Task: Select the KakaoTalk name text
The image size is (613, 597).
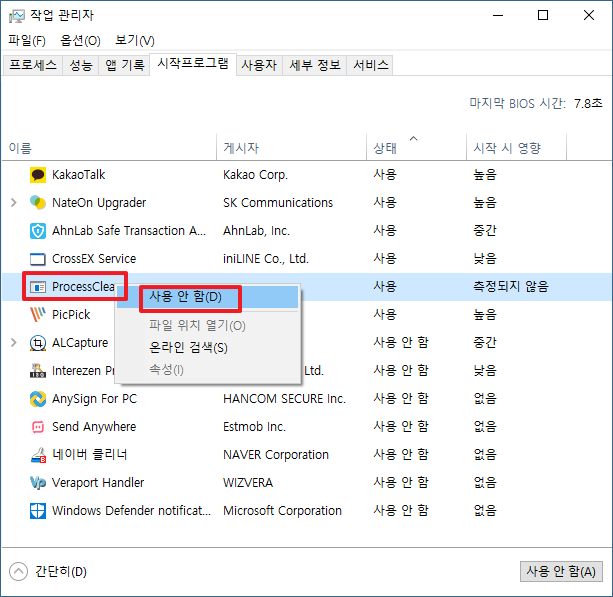Action: click(x=79, y=175)
